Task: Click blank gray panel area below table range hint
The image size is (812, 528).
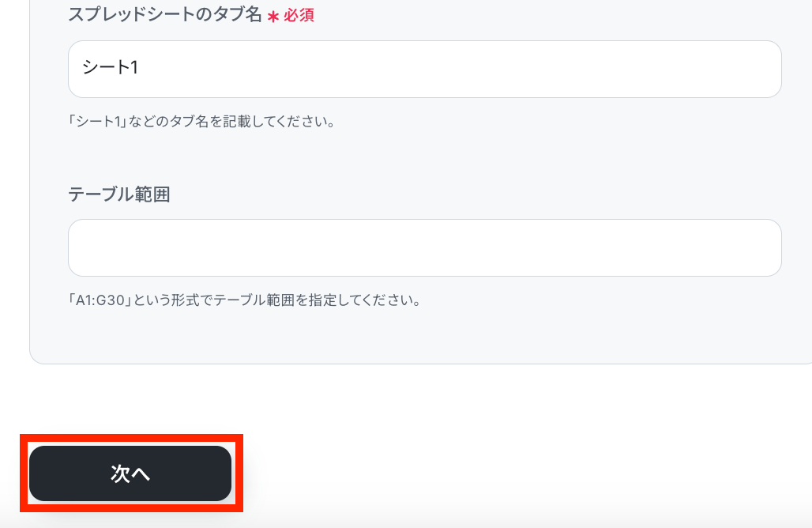Action: tap(414, 336)
